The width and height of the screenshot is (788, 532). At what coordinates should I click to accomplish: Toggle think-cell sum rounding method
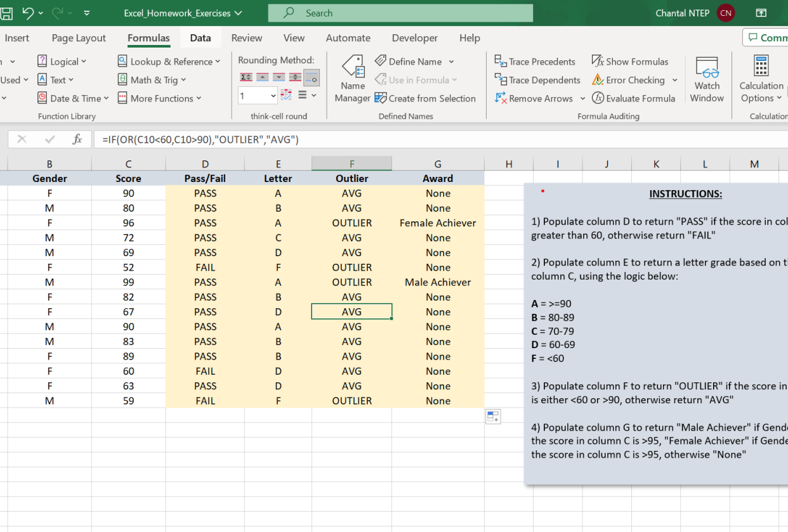pyautogui.click(x=246, y=77)
